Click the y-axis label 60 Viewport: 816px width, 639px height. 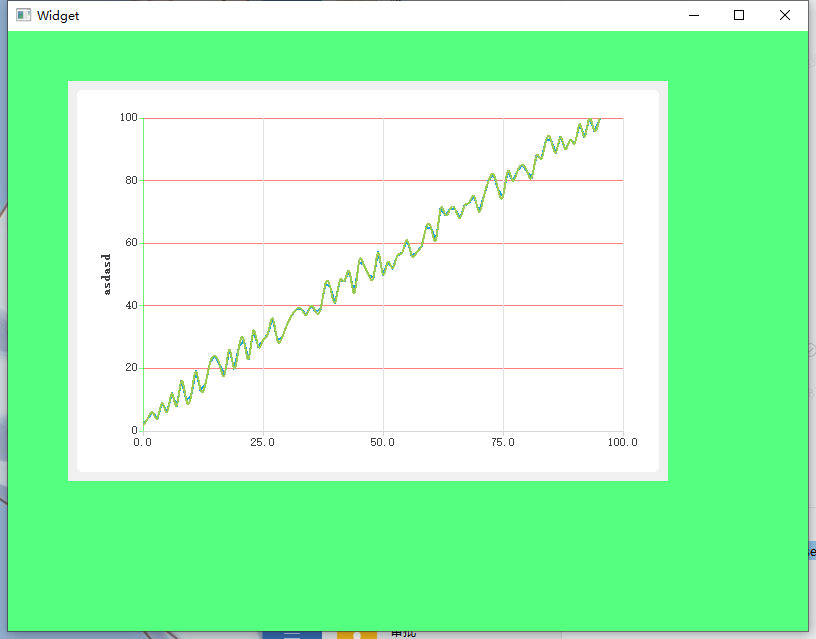(x=132, y=242)
